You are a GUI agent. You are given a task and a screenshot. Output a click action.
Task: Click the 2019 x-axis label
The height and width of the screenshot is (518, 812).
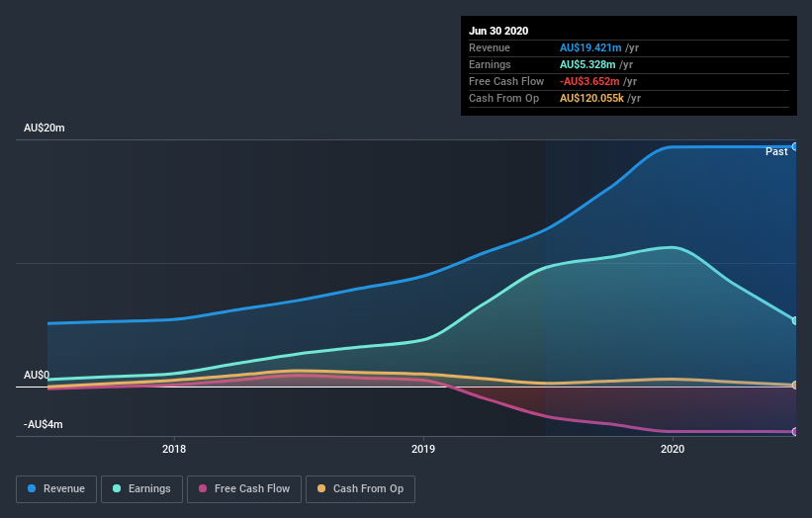[423, 449]
